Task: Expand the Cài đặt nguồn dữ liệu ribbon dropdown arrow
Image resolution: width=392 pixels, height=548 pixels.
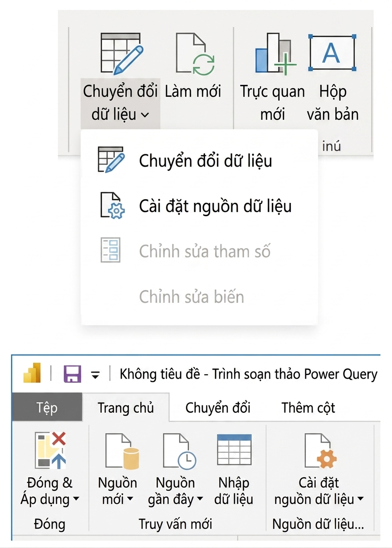Action: point(361,499)
